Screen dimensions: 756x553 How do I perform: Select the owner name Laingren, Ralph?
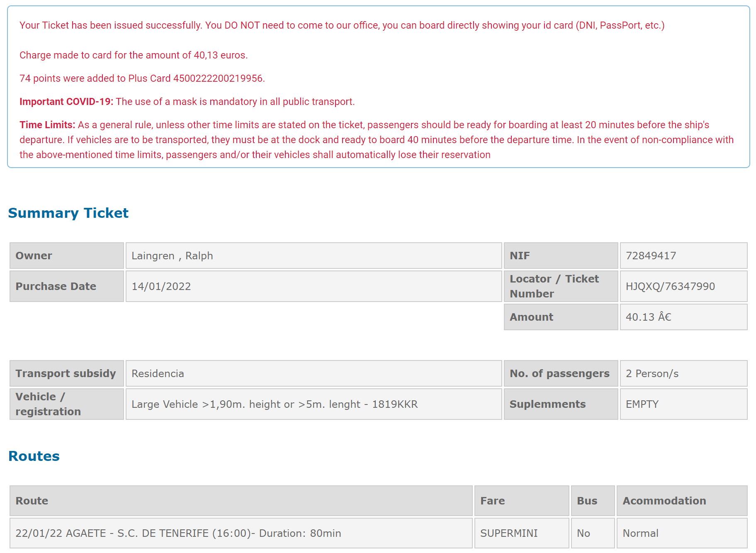172,256
